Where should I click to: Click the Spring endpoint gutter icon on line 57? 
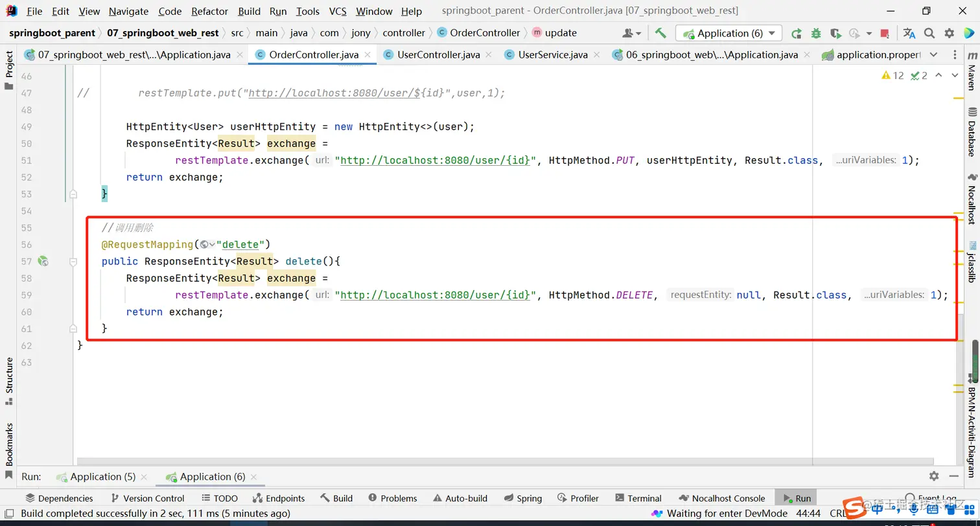pyautogui.click(x=43, y=261)
